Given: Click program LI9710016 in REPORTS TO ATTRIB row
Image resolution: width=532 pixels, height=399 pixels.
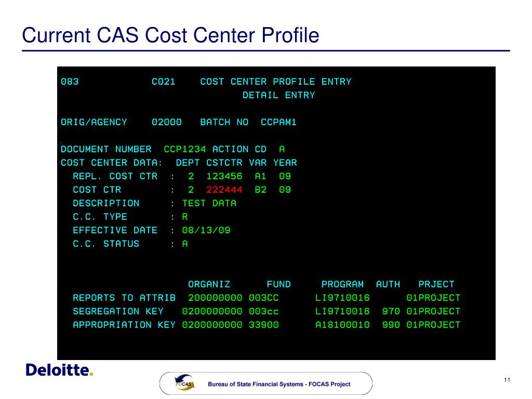Looking at the screenshot, I should coord(342,298).
